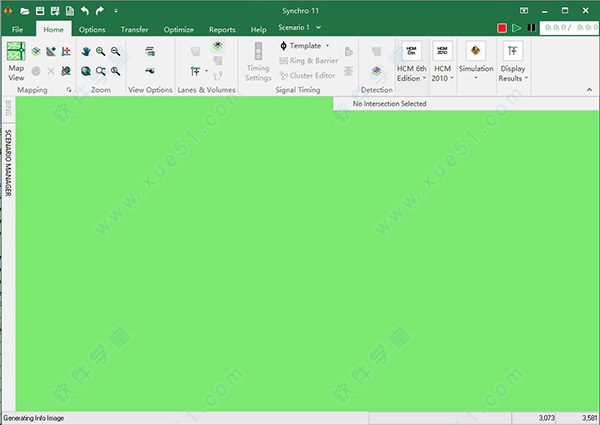Screen dimensions: 600x425
Task: Click the lower View Options vehicle icon
Action: [x=150, y=71]
